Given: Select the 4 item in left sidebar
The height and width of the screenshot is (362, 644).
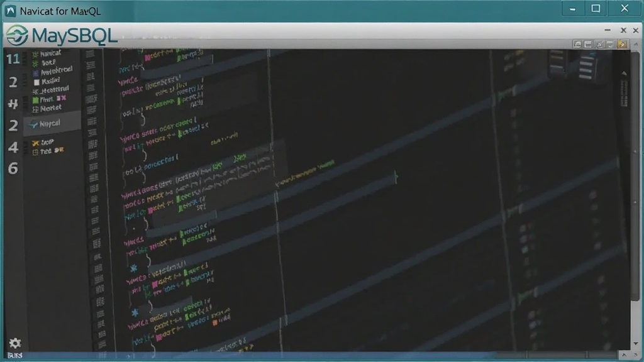Looking at the screenshot, I should click(13, 147).
